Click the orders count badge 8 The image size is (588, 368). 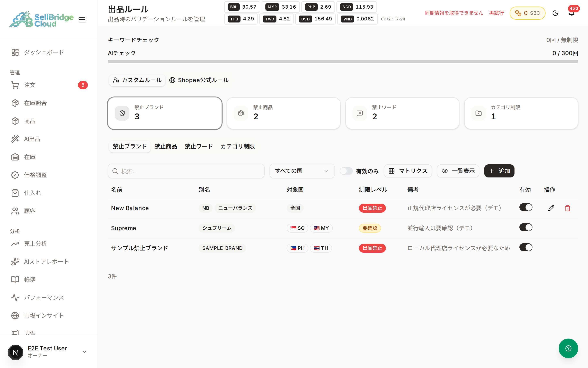pyautogui.click(x=83, y=85)
